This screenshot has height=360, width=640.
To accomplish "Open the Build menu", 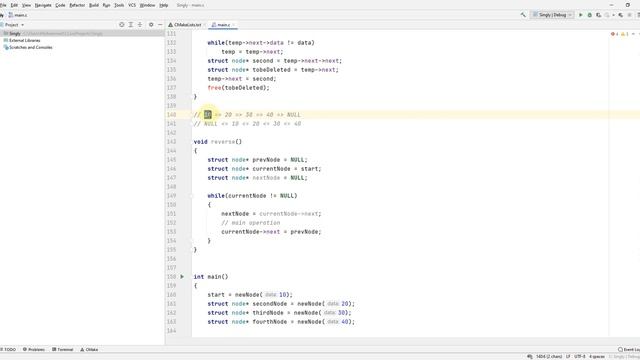I will tap(94, 5).
